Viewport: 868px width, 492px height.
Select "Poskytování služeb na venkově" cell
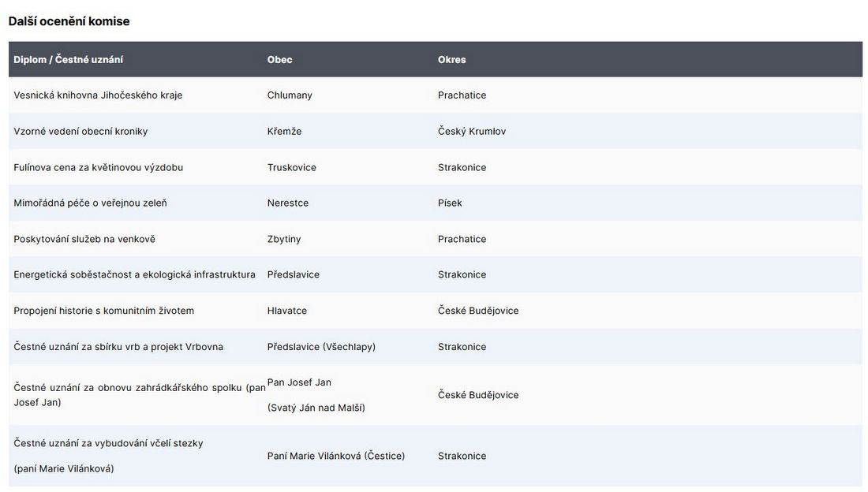pos(84,240)
